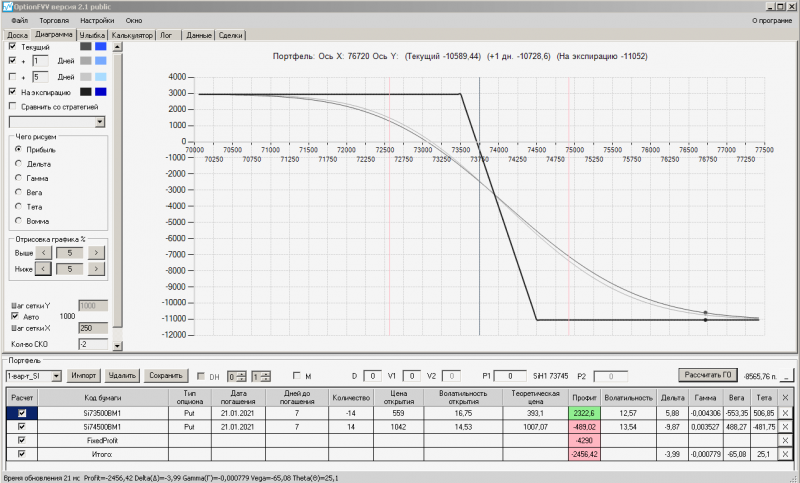Screen dimensions: 800x483
Task: Select the Тета radio button
Action: point(18,207)
